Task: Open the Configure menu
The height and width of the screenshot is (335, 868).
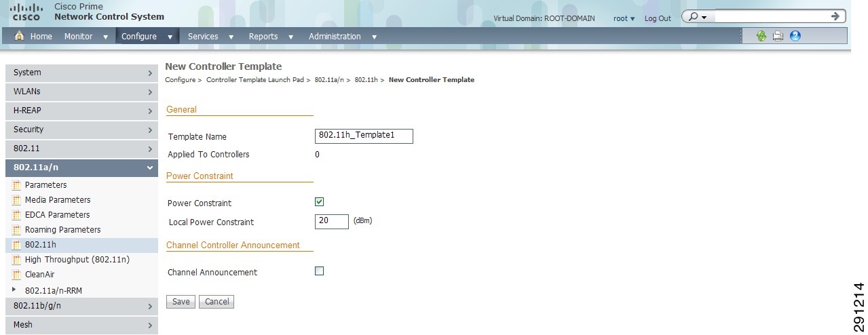Action: pos(147,37)
